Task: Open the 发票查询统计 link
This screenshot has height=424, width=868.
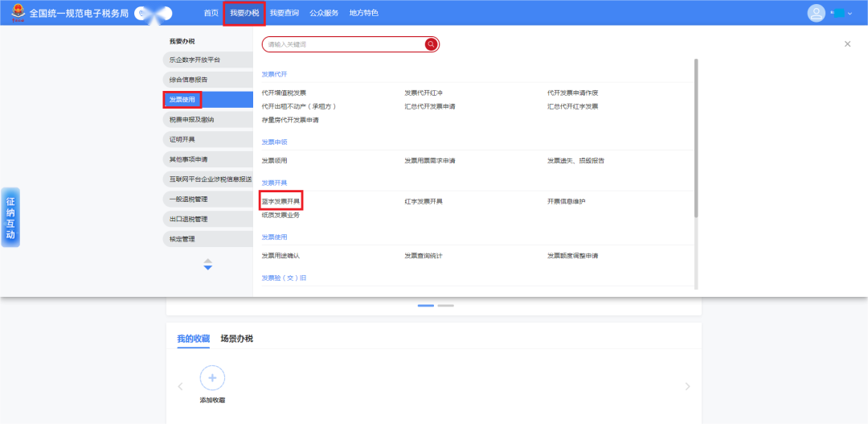Action: (x=424, y=256)
